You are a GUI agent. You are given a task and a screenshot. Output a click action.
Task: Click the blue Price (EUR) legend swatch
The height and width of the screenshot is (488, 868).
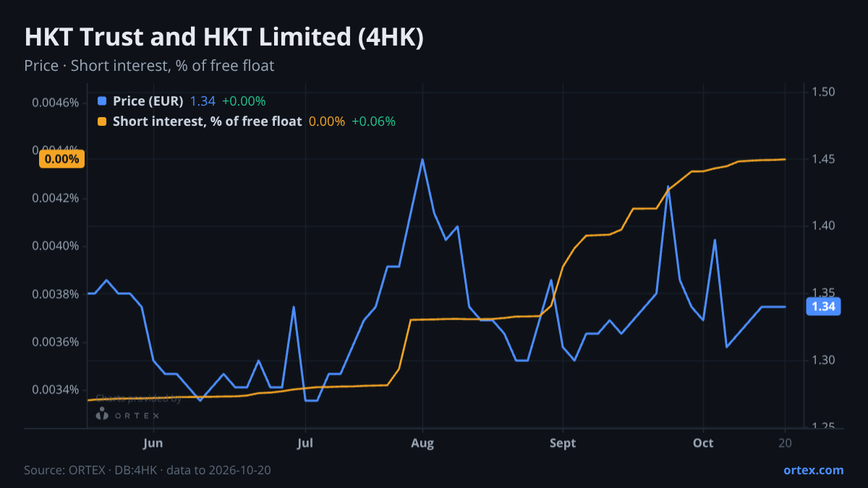pyautogui.click(x=101, y=101)
